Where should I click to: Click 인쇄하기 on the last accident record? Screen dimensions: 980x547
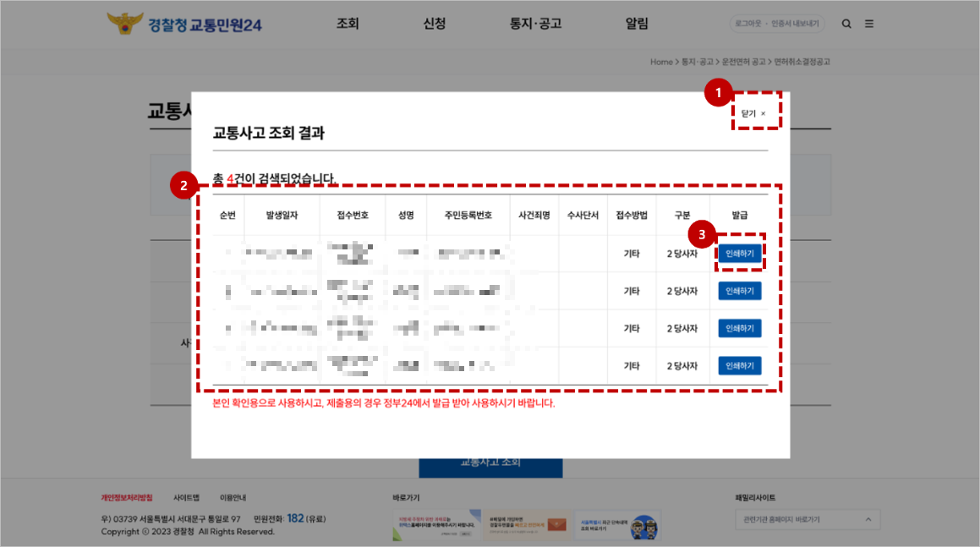pos(739,364)
